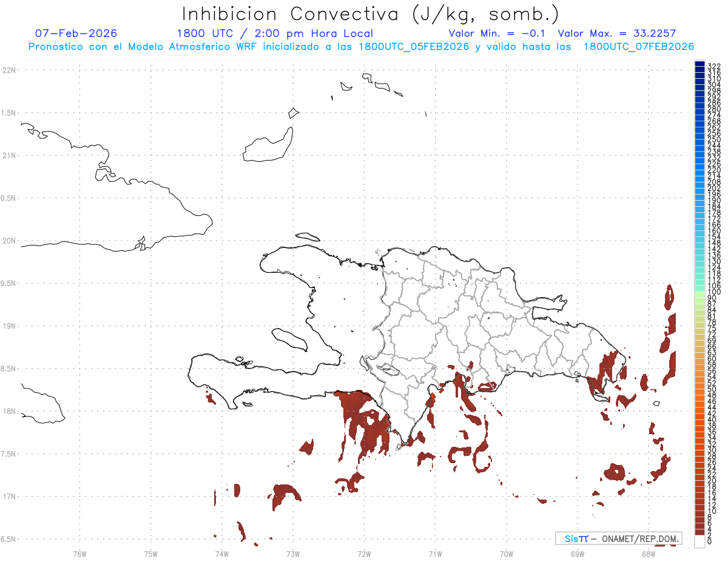Click the pale green colorbar swatch beside 100
728x562 pixels.
point(699,293)
